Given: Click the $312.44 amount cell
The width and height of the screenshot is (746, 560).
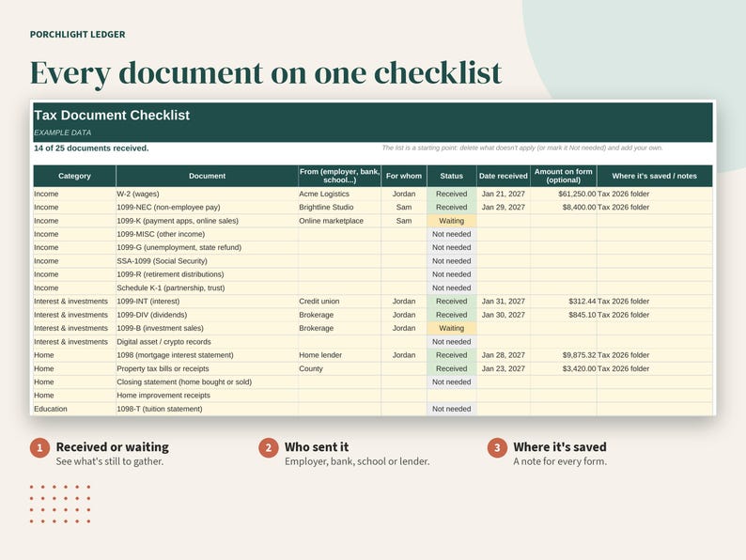Looking at the screenshot, I should (x=564, y=302).
